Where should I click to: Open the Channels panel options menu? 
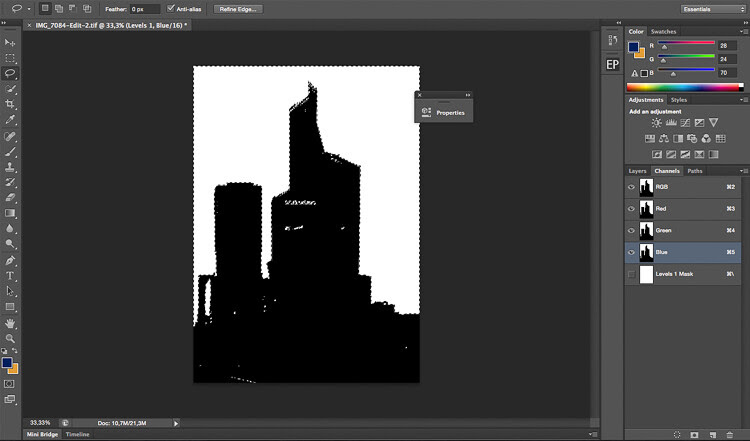pos(743,171)
